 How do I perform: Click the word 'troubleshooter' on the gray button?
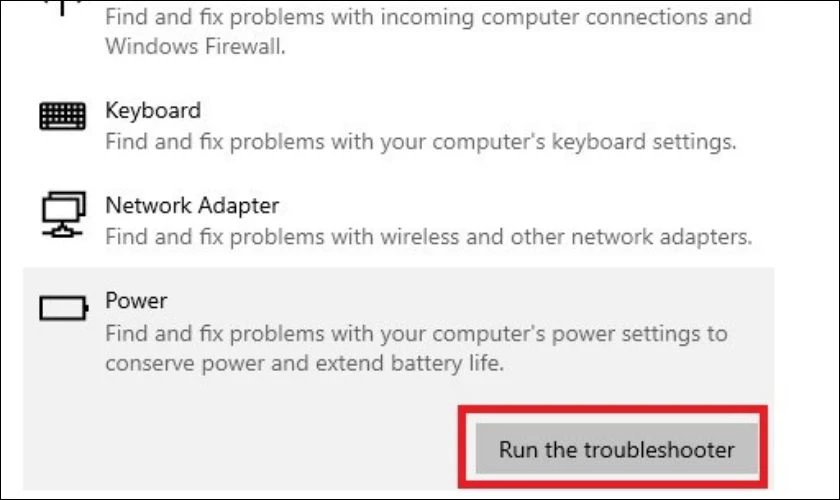(659, 449)
